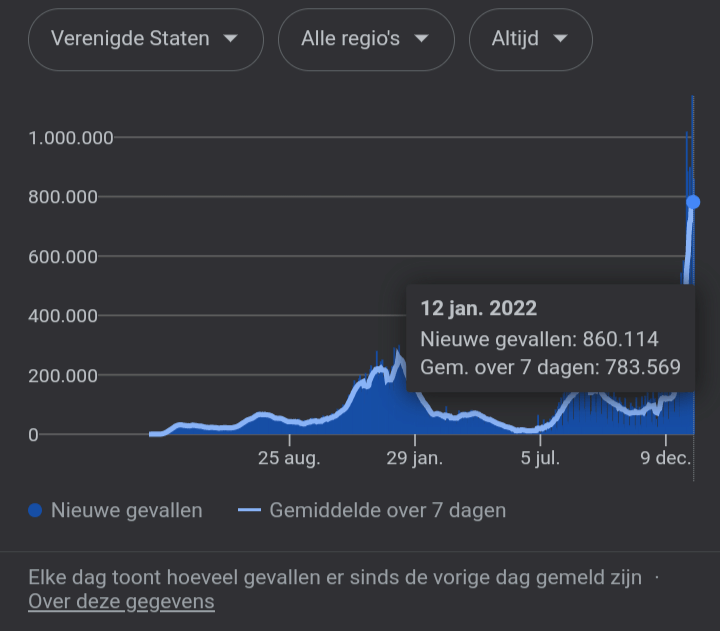Click Gem. over 7 dagen: 783.569 text
Image resolution: width=720 pixels, height=631 pixels.
pyautogui.click(x=550, y=367)
